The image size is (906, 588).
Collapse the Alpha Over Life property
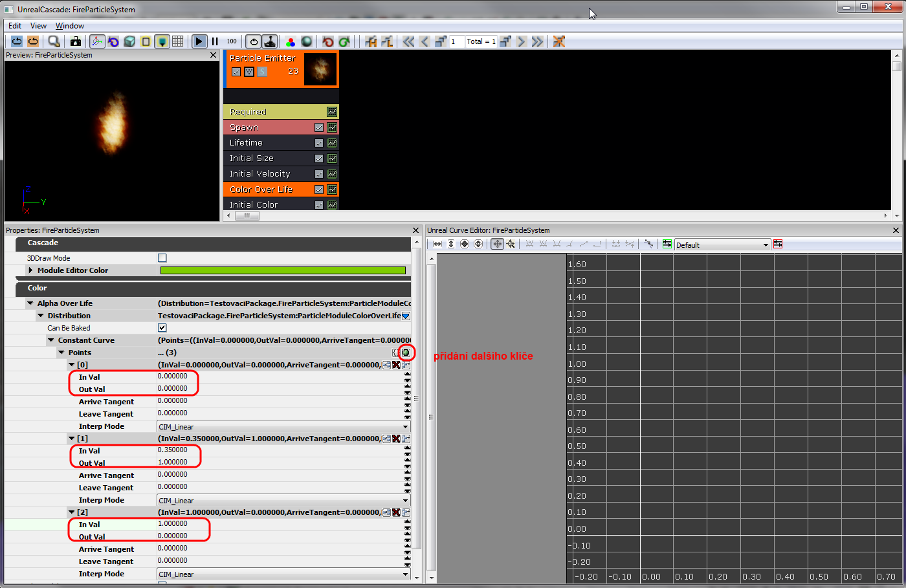30,303
